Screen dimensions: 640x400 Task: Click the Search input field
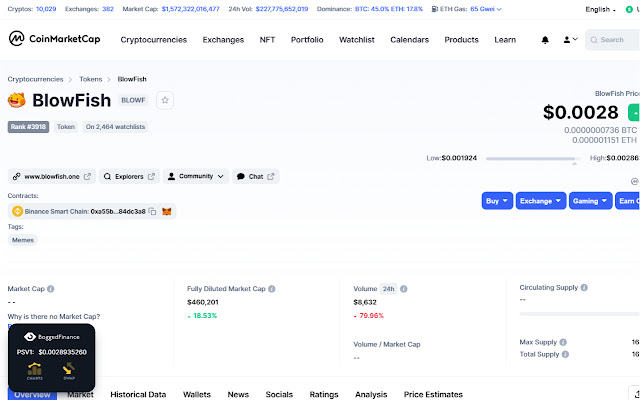click(x=612, y=40)
